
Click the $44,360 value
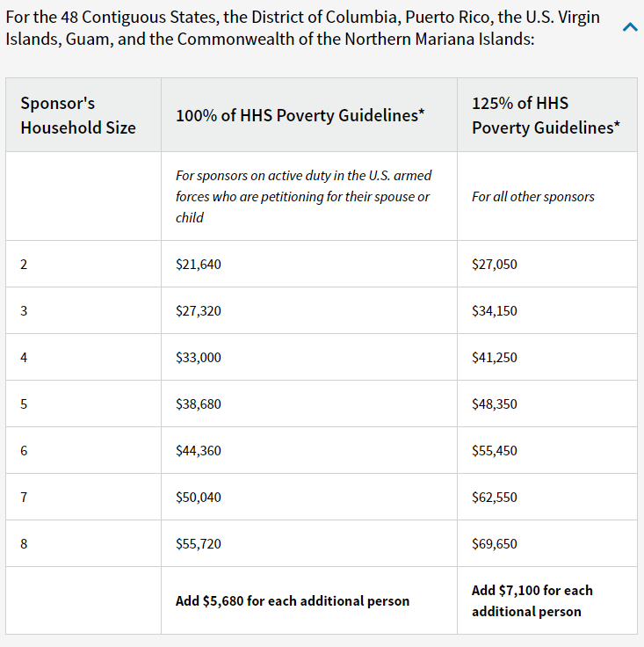pyautogui.click(x=199, y=451)
